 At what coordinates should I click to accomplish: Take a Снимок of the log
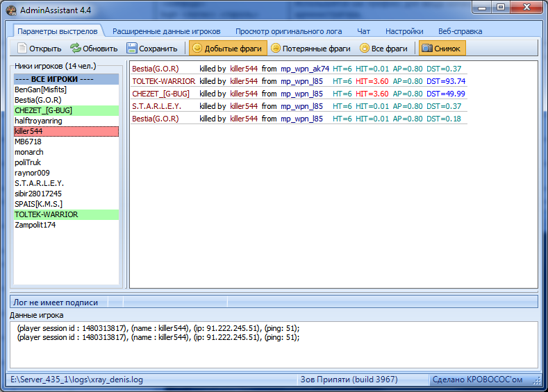pyautogui.click(x=442, y=48)
